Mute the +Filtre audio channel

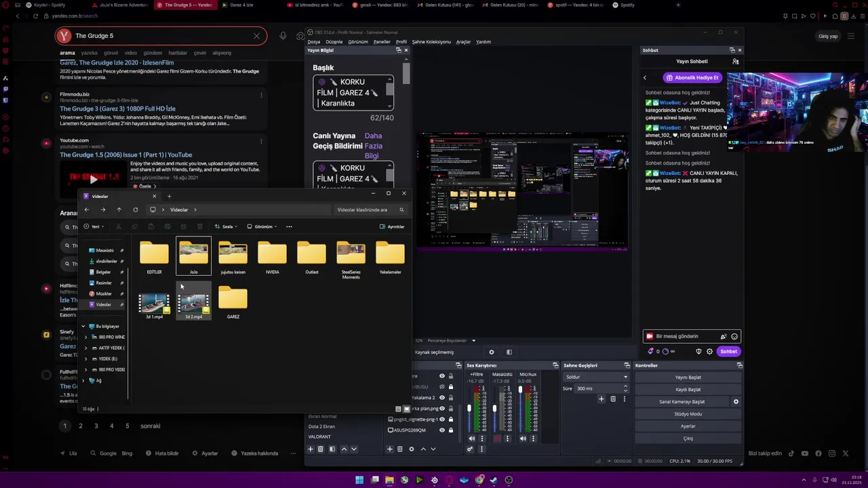pos(472,439)
